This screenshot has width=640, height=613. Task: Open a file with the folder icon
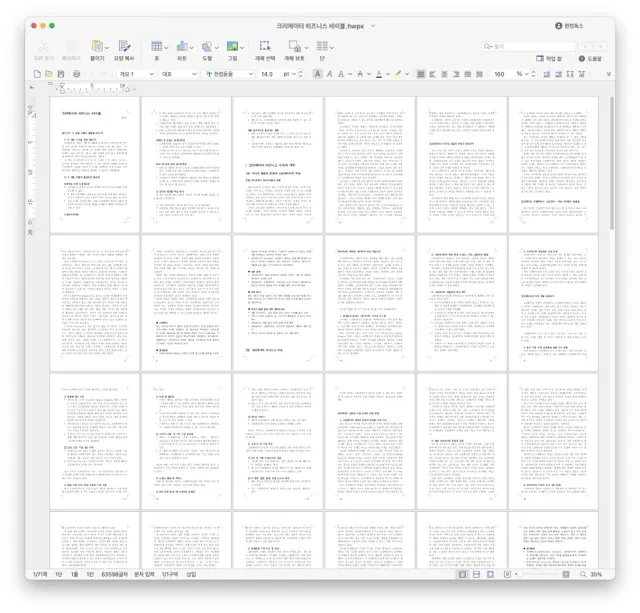pyautogui.click(x=49, y=74)
